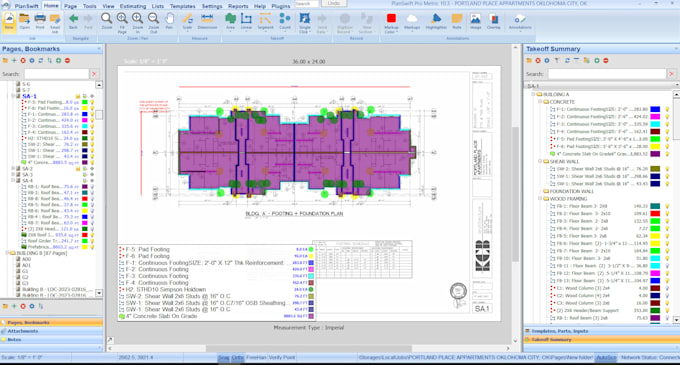680x365 pixels.
Task: Toggle light bulb for SW-2 in Takeoff Summary
Action: tap(667, 169)
